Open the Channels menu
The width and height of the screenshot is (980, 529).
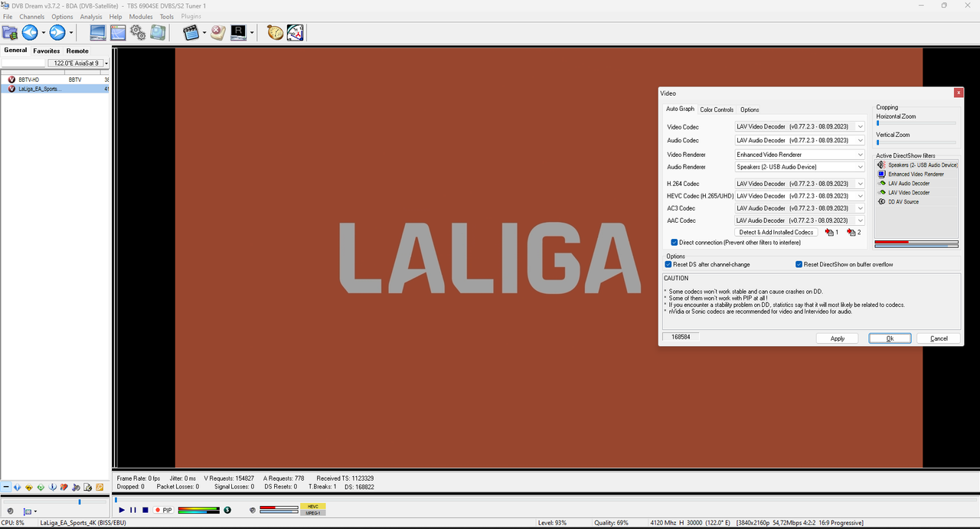32,16
